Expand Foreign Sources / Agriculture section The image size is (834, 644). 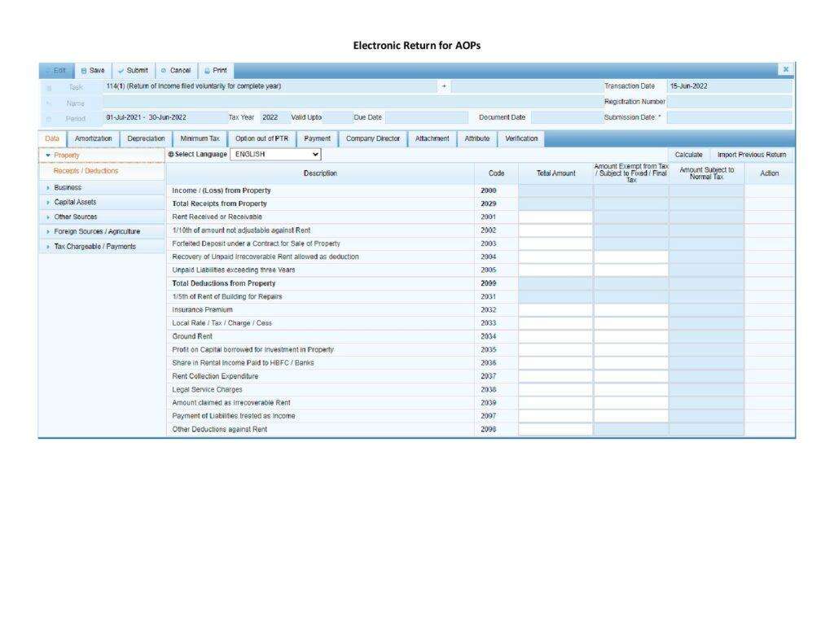tap(96, 231)
